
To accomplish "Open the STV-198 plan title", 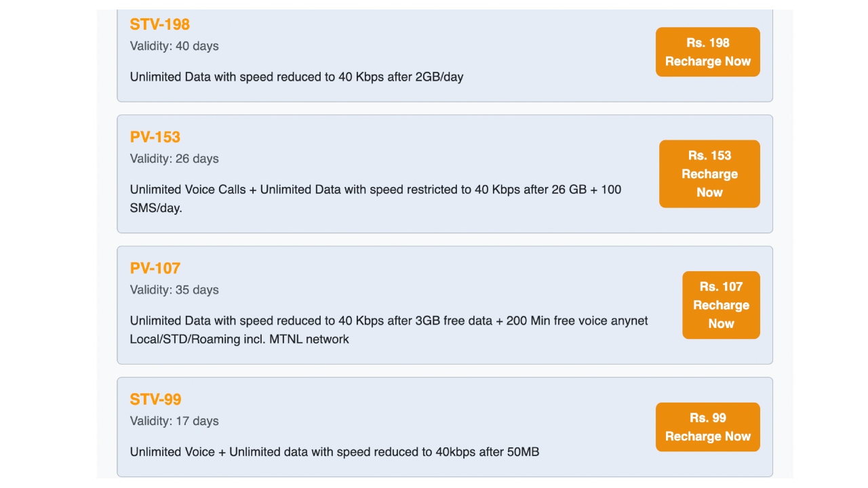I will (160, 24).
